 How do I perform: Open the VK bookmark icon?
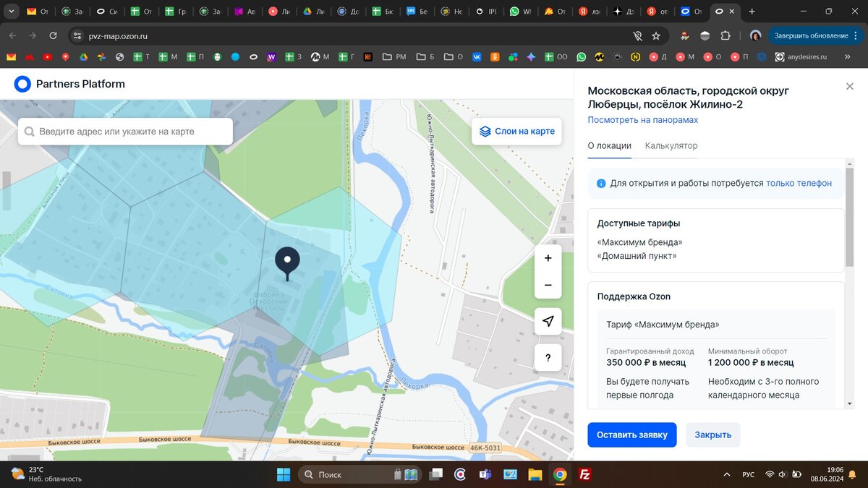[477, 56]
